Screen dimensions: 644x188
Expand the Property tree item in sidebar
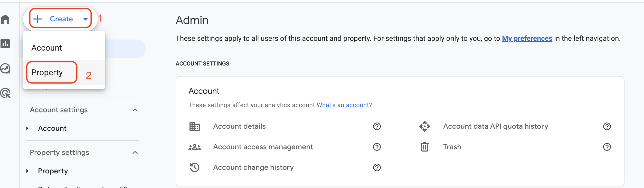pyautogui.click(x=27, y=171)
